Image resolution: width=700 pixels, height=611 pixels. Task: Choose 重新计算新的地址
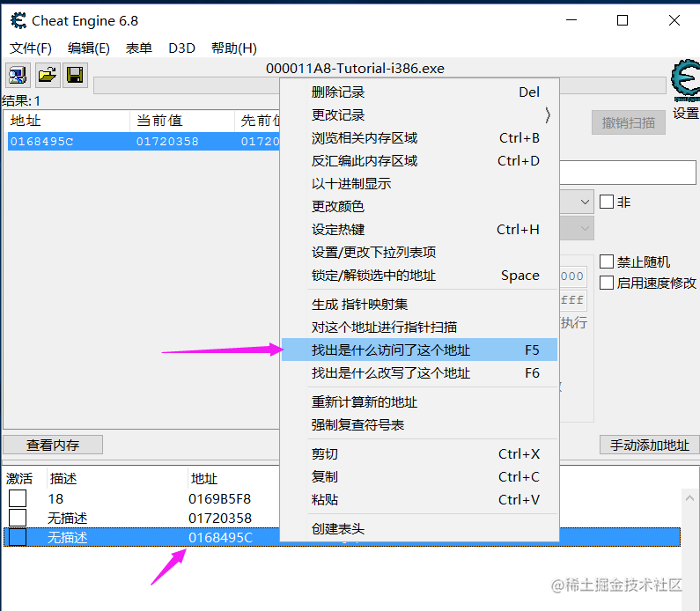[420, 401]
